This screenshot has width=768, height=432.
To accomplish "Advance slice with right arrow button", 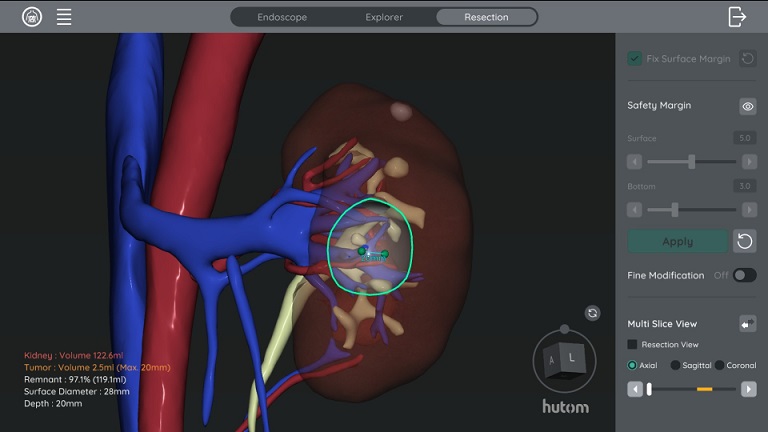I will click(748, 389).
